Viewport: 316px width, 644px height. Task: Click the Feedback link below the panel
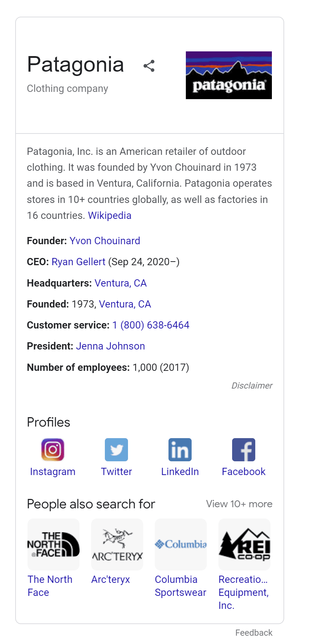tap(254, 633)
